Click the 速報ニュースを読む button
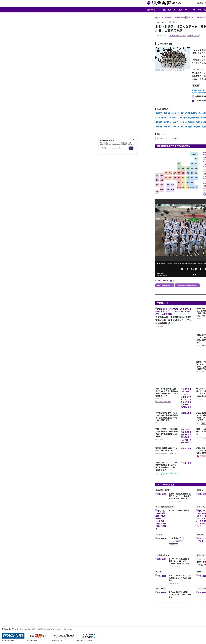Image resolution: width=206 pixels, height=644 pixels. coord(164,286)
